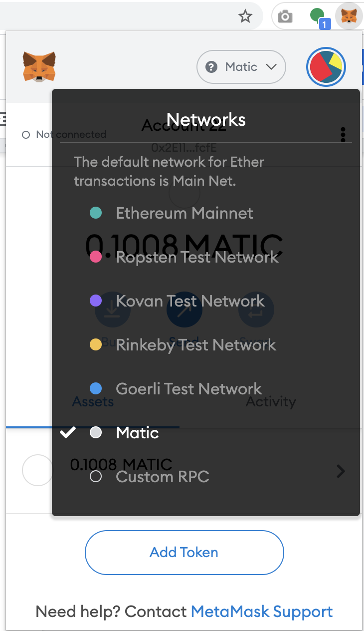This screenshot has height=631, width=364.
Task: Open the account avatar pie-chart icon
Action: pyautogui.click(x=326, y=67)
